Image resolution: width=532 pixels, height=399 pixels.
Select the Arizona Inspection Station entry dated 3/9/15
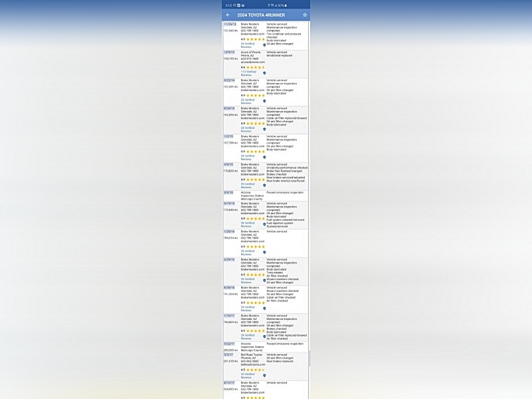[250, 196]
